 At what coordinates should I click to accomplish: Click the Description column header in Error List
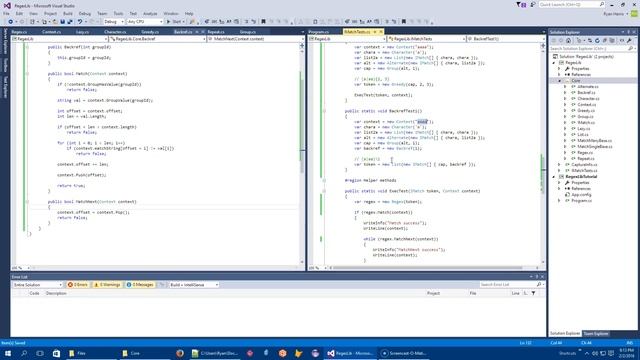coord(56,293)
